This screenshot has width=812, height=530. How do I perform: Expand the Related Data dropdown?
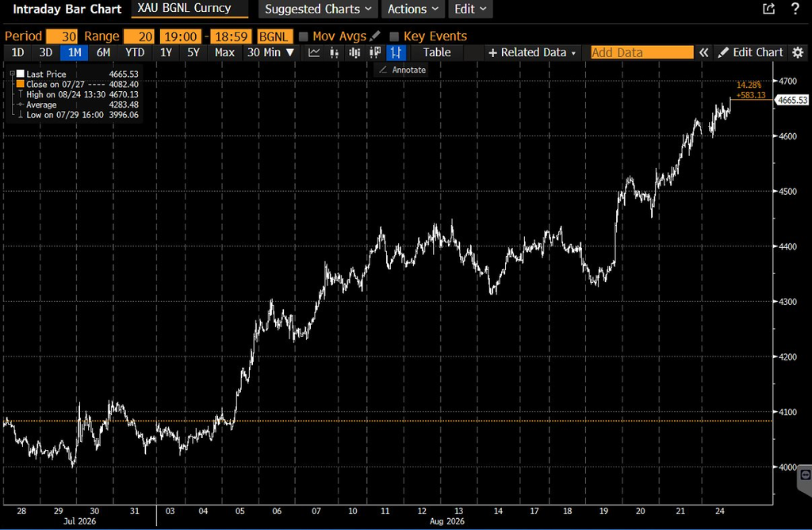532,52
